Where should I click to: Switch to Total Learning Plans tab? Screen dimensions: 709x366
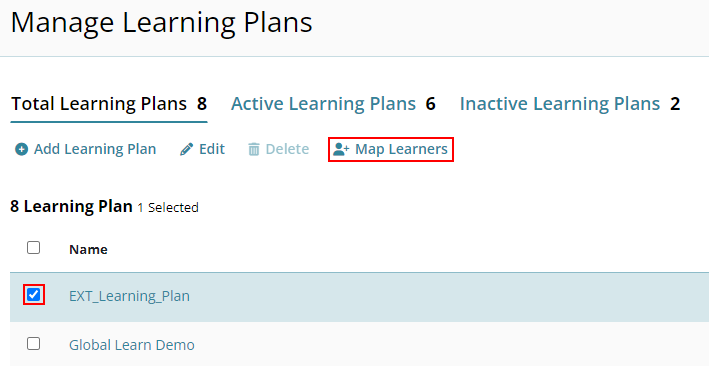click(109, 104)
